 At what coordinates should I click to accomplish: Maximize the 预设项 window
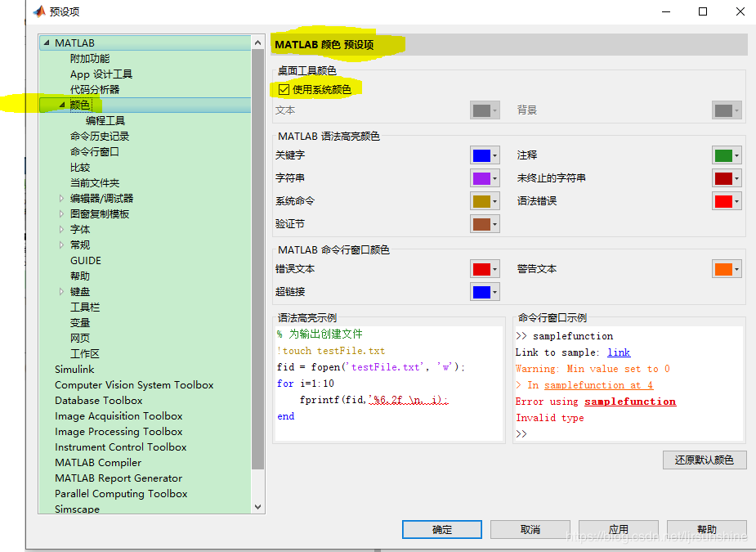[703, 11]
